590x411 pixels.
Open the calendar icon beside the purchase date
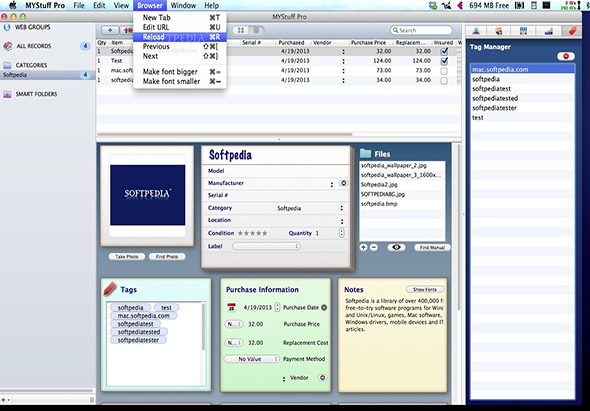click(231, 307)
